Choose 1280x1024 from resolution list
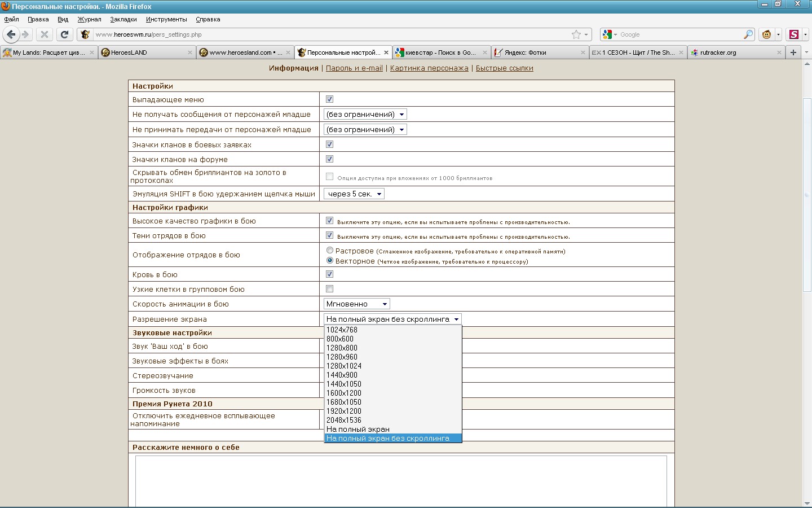The image size is (812, 508). (x=344, y=366)
